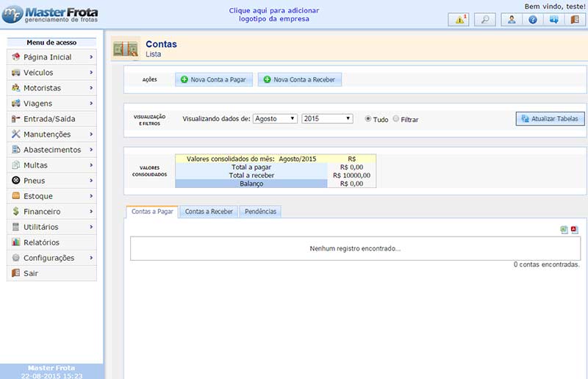Click the 0 contas encontradas text

546,264
